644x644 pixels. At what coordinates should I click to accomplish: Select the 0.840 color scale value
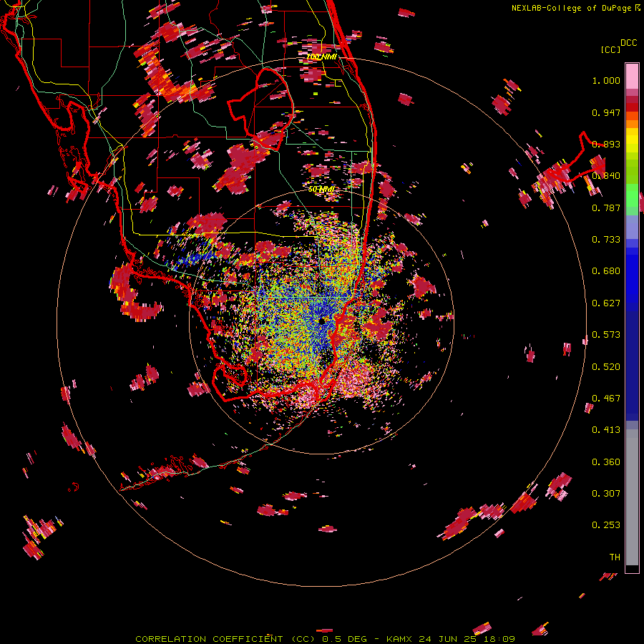pos(606,176)
